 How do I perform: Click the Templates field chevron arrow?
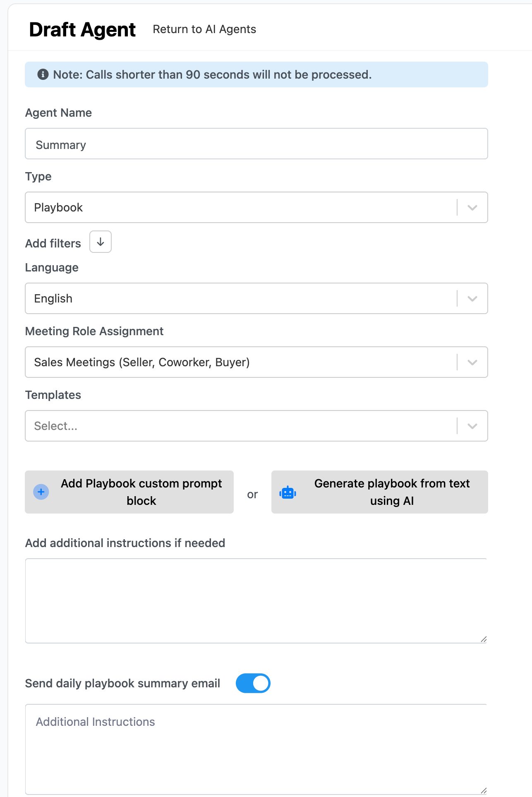pos(472,426)
